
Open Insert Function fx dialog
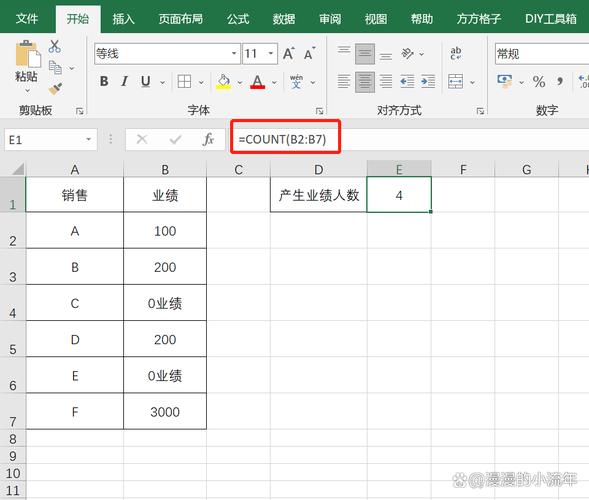208,140
